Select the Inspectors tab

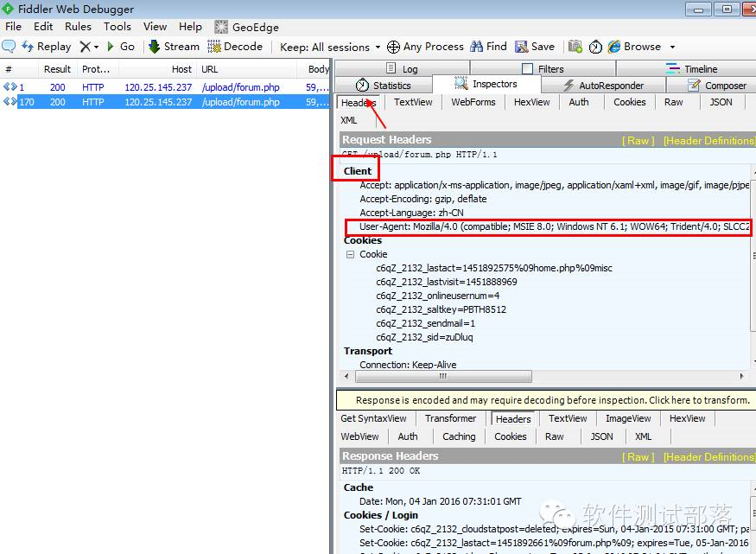pos(486,84)
